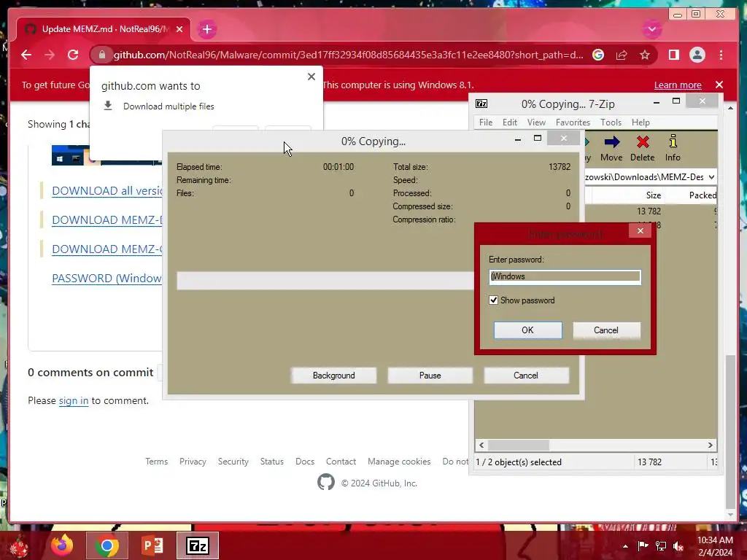747x560 pixels.
Task: Click the copying progress bar
Action: (x=325, y=281)
